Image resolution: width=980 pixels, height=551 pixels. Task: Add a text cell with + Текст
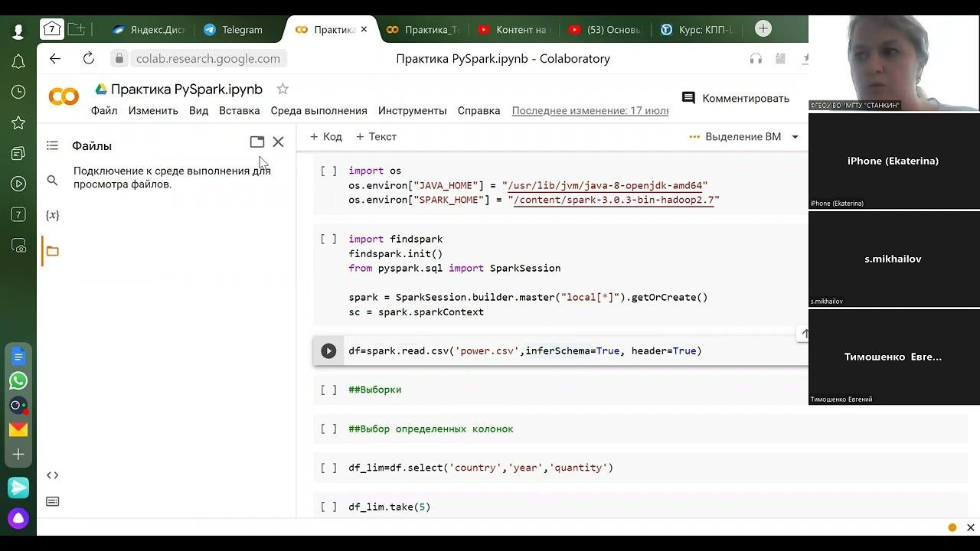pyautogui.click(x=376, y=137)
